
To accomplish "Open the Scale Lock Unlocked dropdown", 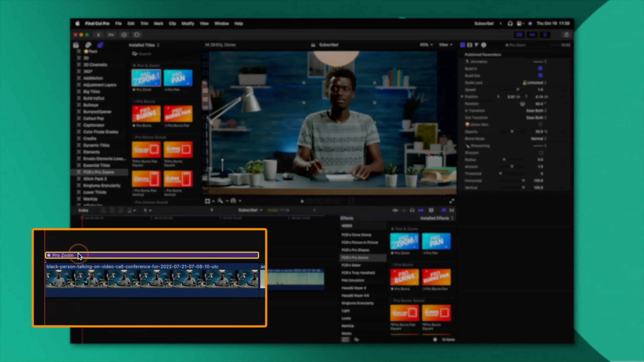I will (x=535, y=83).
